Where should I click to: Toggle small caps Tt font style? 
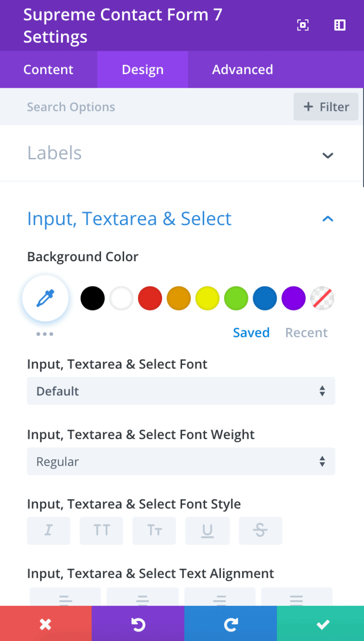point(154,531)
